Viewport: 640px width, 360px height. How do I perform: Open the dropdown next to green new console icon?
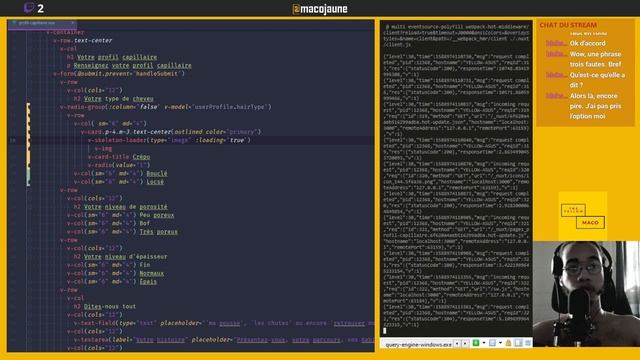tap(484, 343)
